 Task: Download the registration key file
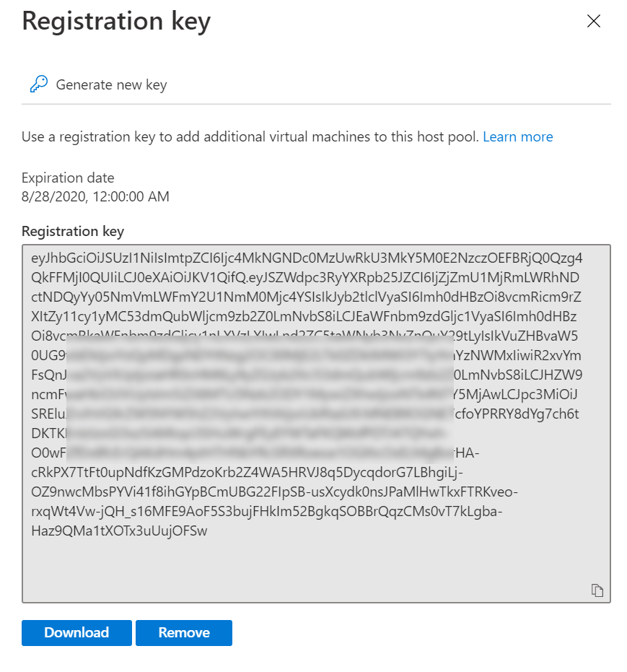click(76, 632)
